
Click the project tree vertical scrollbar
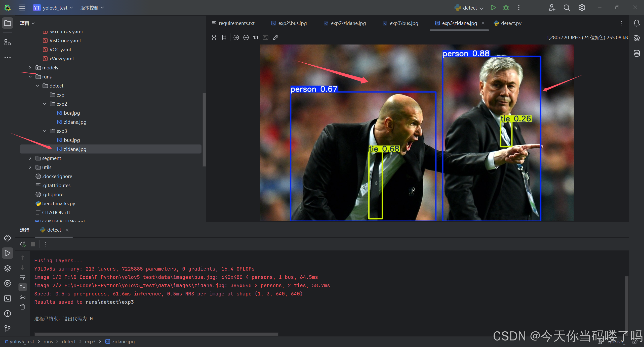(204, 129)
